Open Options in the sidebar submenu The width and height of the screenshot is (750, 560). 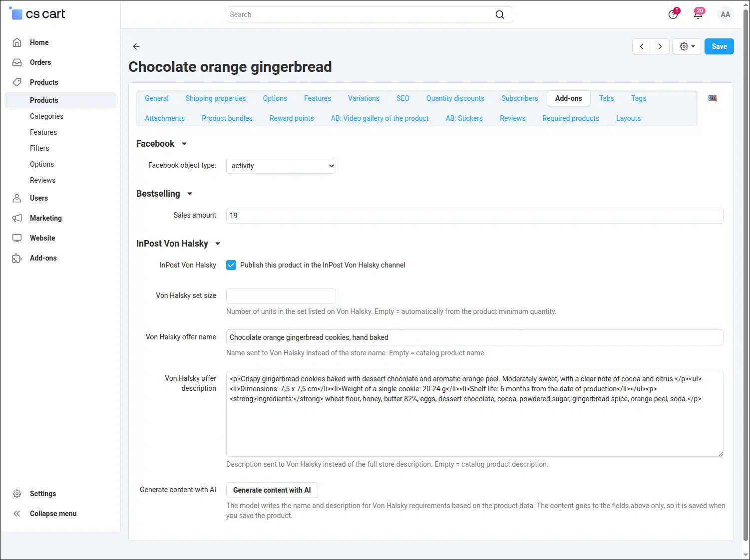click(42, 164)
